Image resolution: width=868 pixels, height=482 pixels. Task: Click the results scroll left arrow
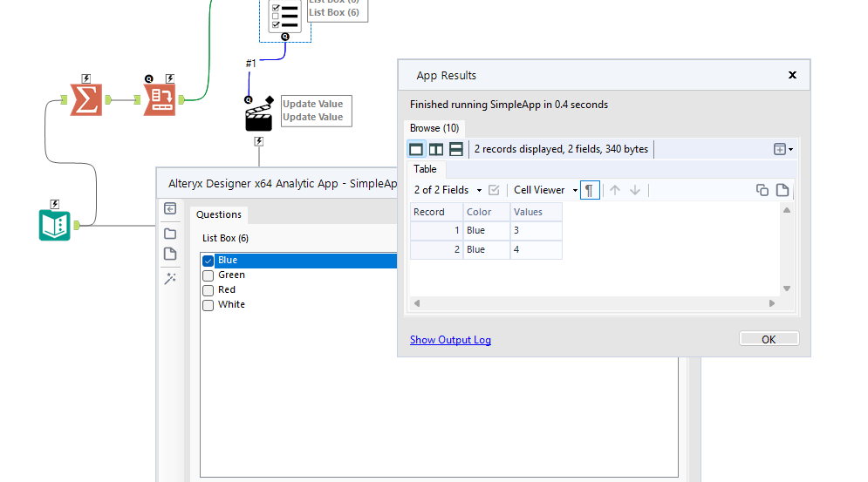(417, 303)
